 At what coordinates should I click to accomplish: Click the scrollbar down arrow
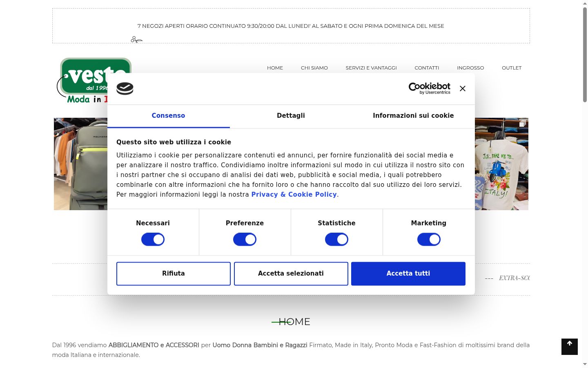585,364
